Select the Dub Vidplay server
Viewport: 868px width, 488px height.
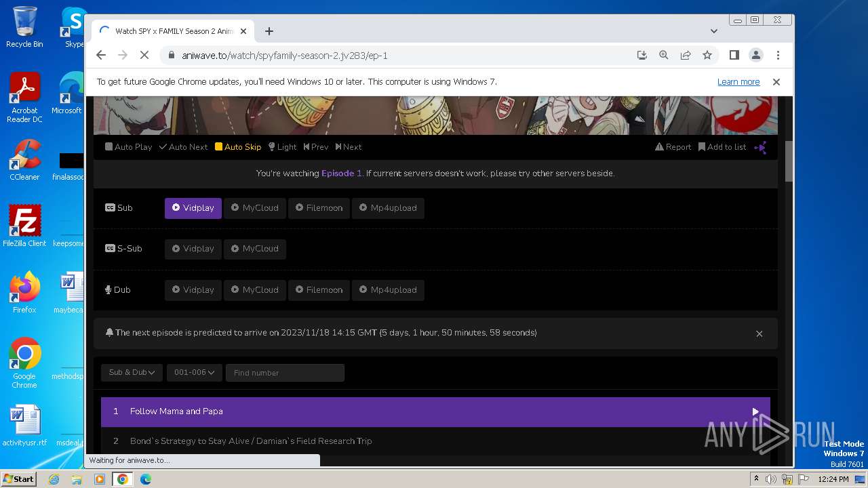tap(193, 290)
